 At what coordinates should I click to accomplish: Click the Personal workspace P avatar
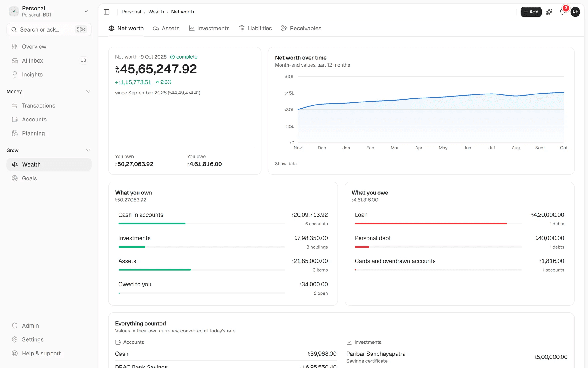[x=14, y=11]
